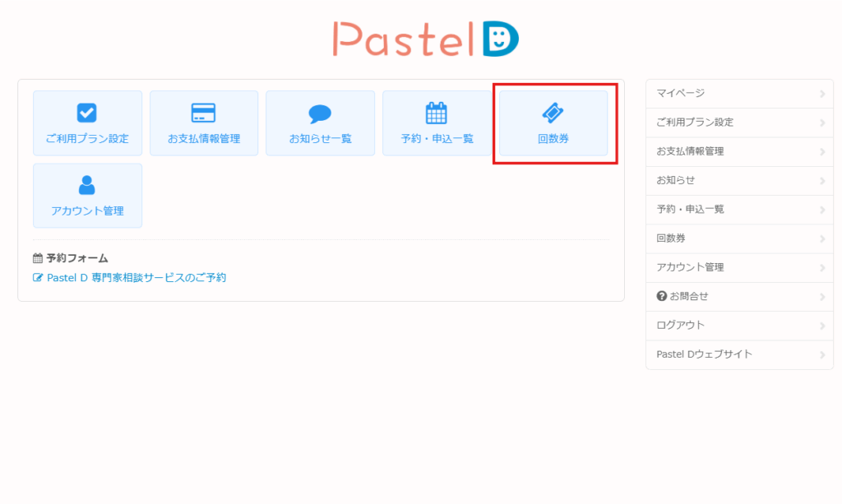
Task: Click the chevron arrow on the お知らせ row
Action: click(x=822, y=181)
